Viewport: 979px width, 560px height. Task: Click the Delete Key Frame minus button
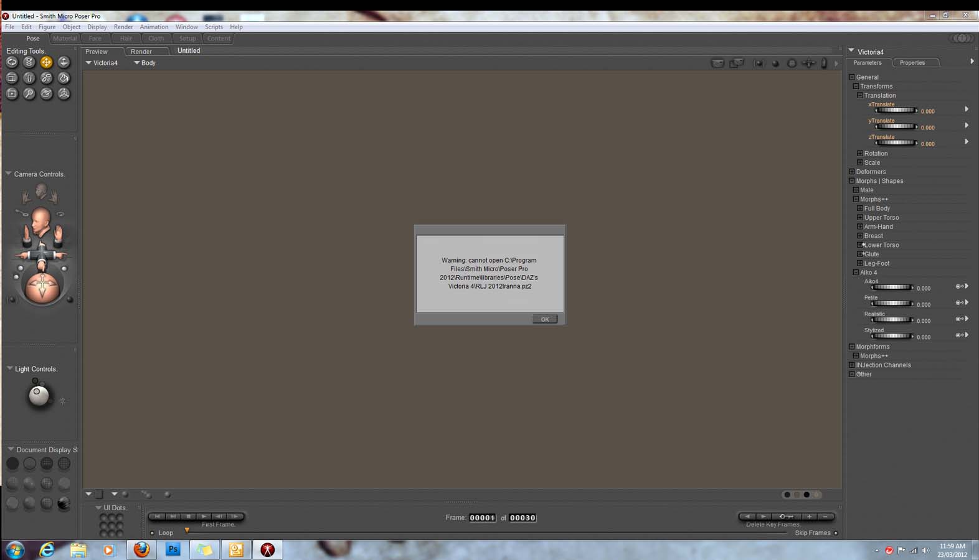(825, 516)
